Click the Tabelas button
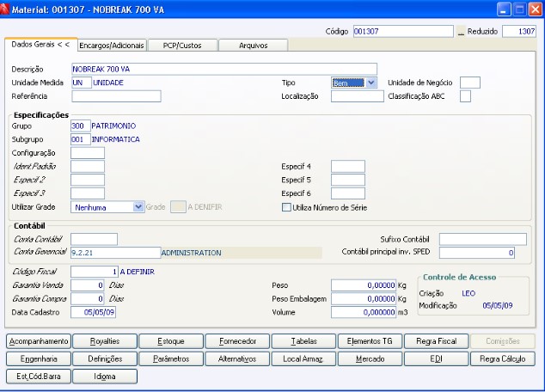Viewport: 545px width, 392px height. [303, 341]
